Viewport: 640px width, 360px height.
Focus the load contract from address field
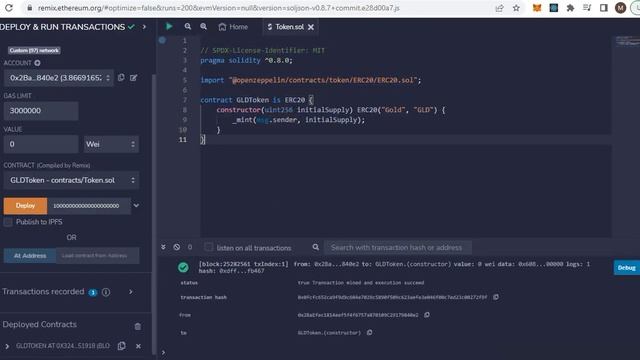[x=98, y=256]
